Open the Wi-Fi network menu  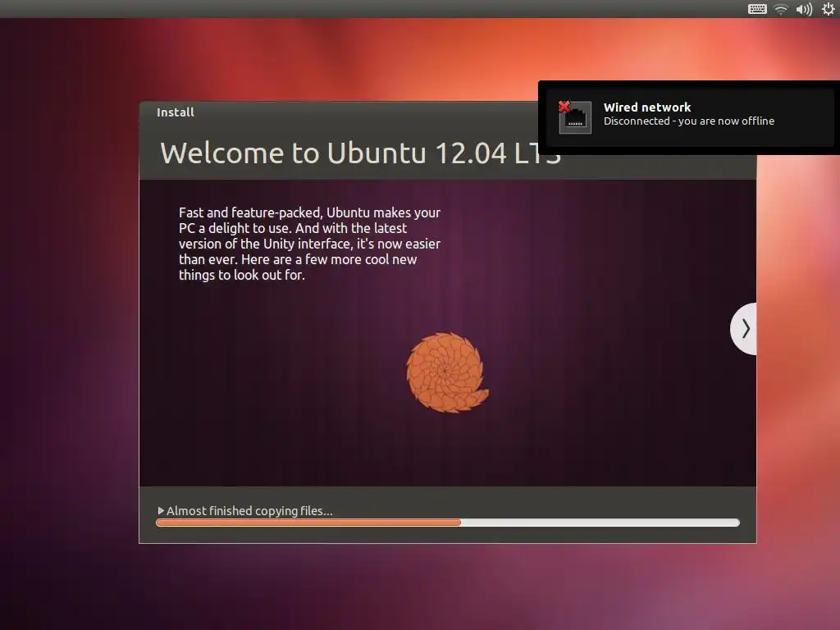tap(781, 9)
